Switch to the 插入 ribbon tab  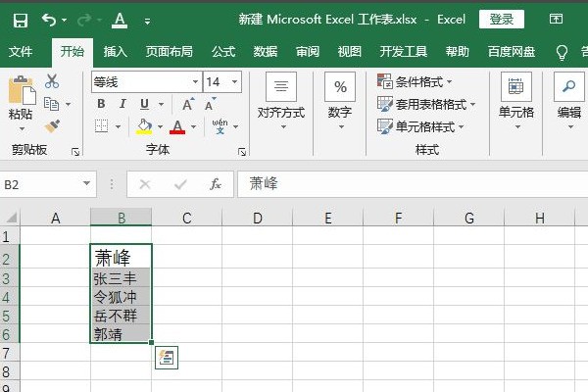[116, 51]
